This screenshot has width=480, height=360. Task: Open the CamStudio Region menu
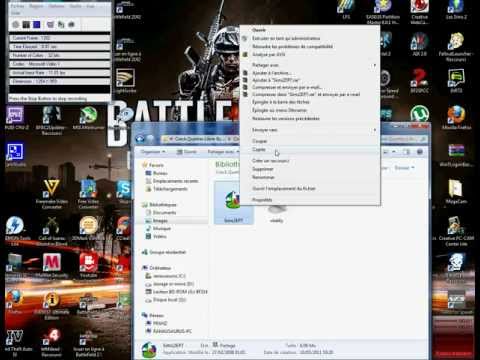click(x=36, y=6)
